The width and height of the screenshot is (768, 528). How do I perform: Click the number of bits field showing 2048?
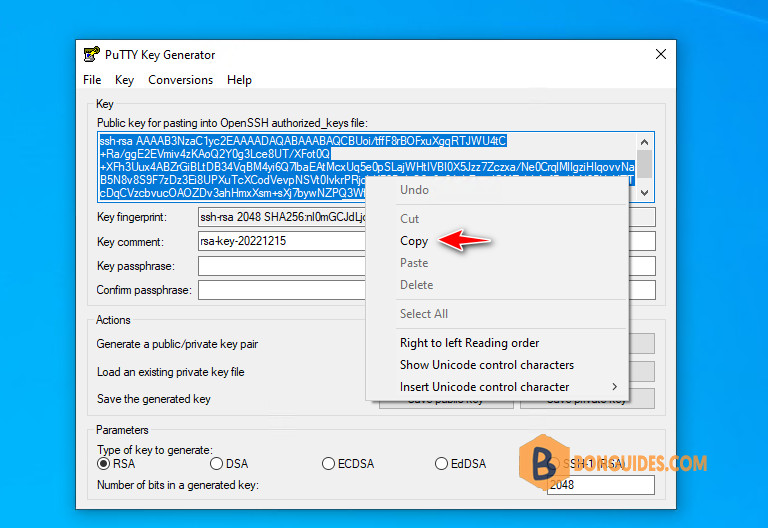(600, 485)
